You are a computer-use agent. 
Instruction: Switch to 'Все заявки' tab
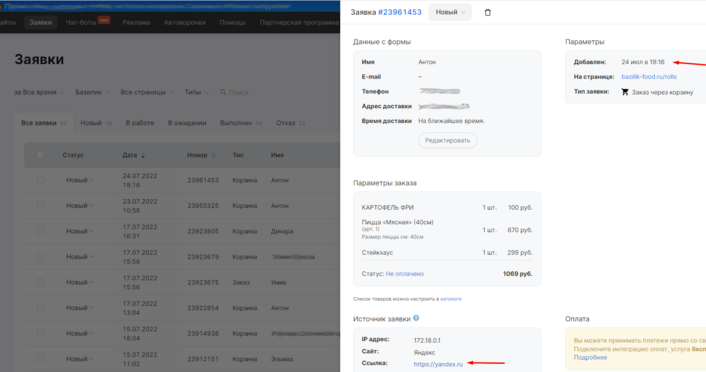[x=44, y=123]
